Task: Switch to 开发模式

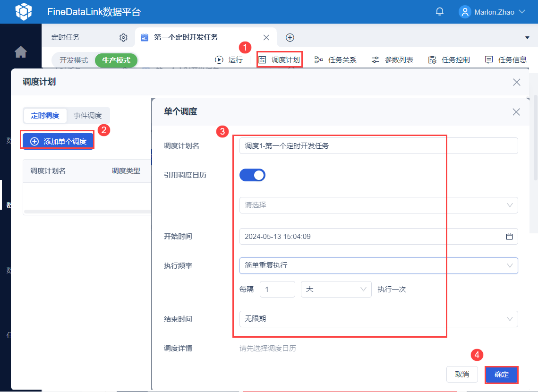Action: coord(74,60)
